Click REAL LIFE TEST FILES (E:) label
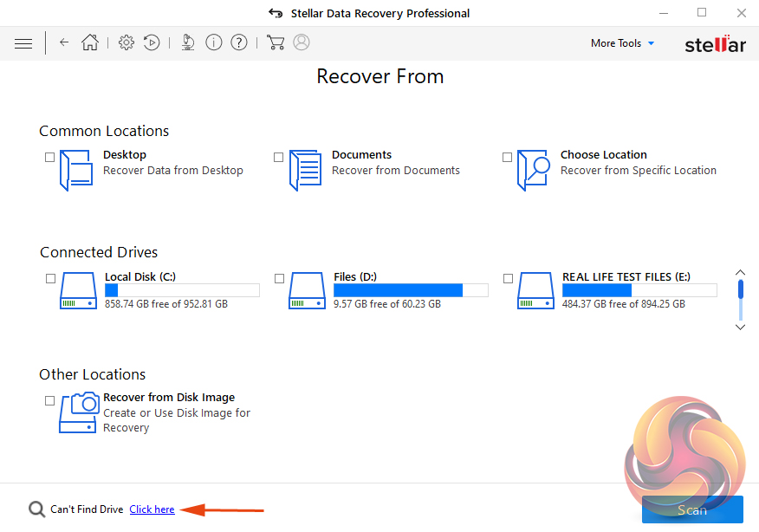The width and height of the screenshot is (759, 532). [626, 277]
